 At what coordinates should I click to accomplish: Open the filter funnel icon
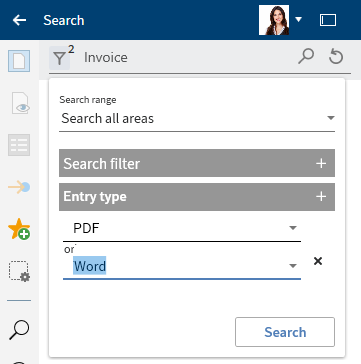coord(60,58)
